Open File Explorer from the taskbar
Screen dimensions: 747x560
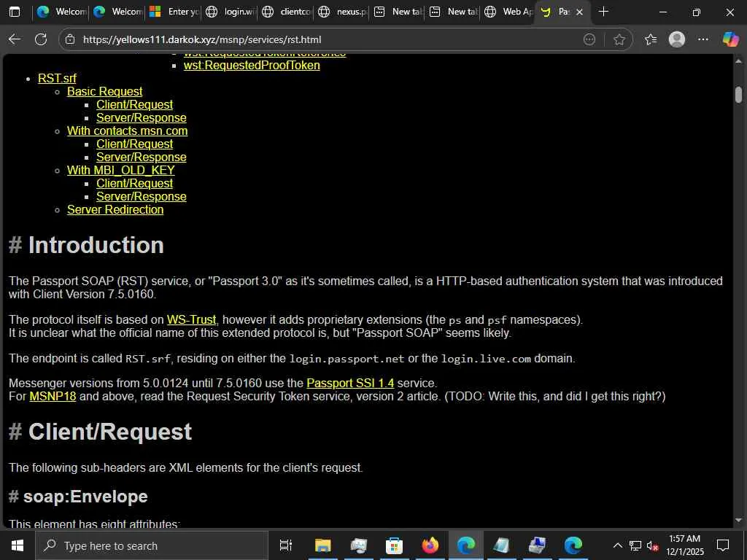[322, 545]
